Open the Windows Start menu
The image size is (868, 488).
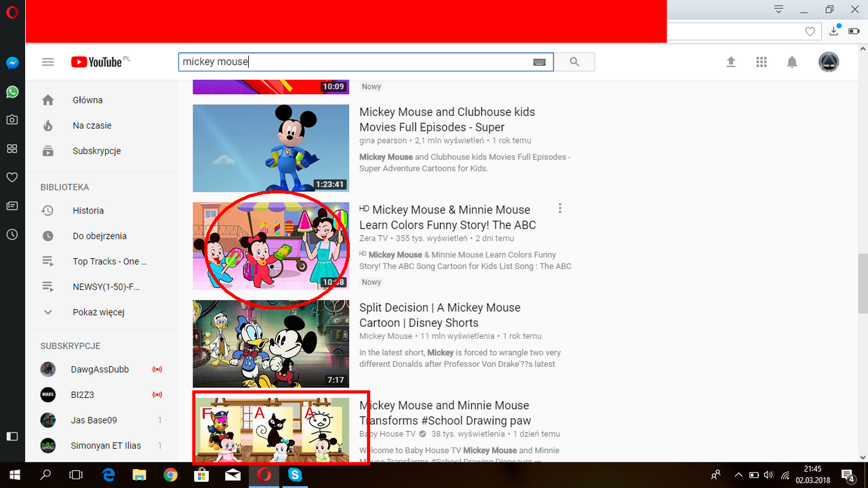tap(15, 475)
